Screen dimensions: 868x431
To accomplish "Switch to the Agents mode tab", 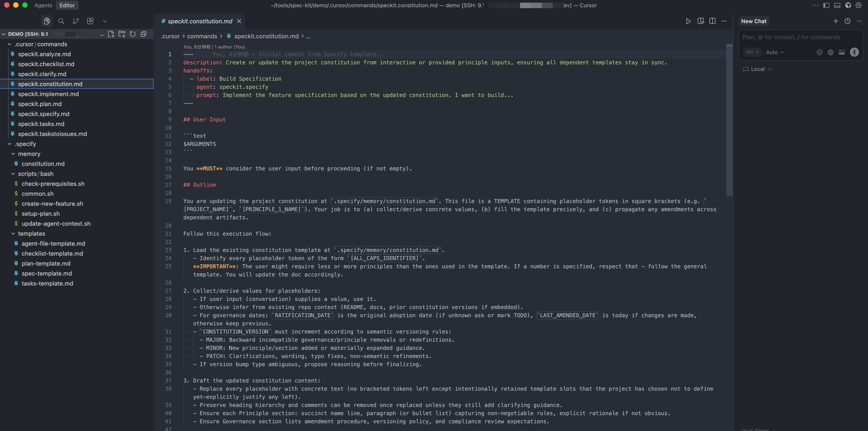I will pyautogui.click(x=43, y=5).
